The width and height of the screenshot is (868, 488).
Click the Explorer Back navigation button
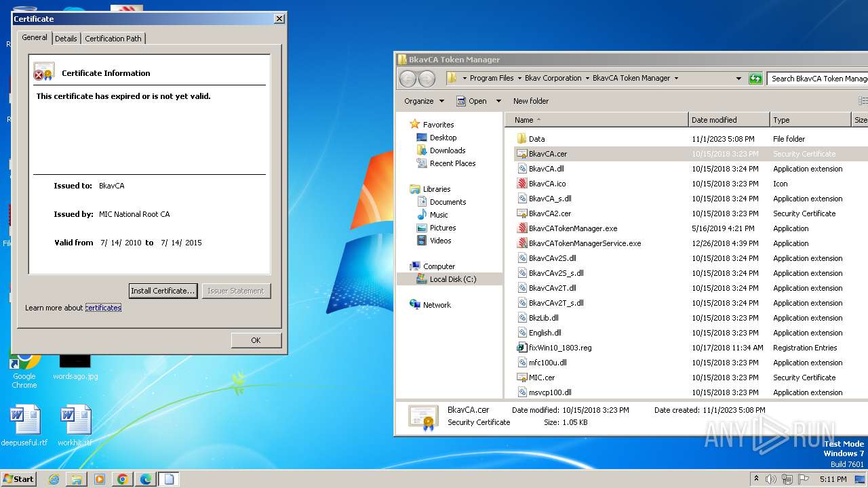408,79
